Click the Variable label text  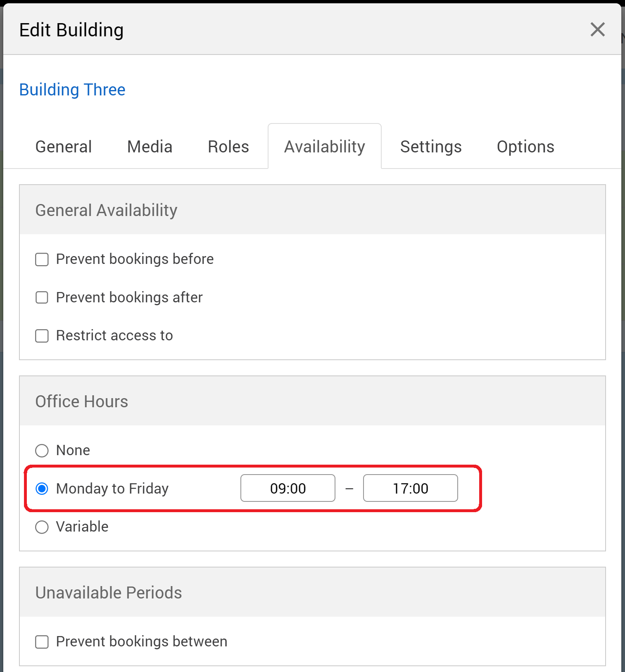pos(82,527)
